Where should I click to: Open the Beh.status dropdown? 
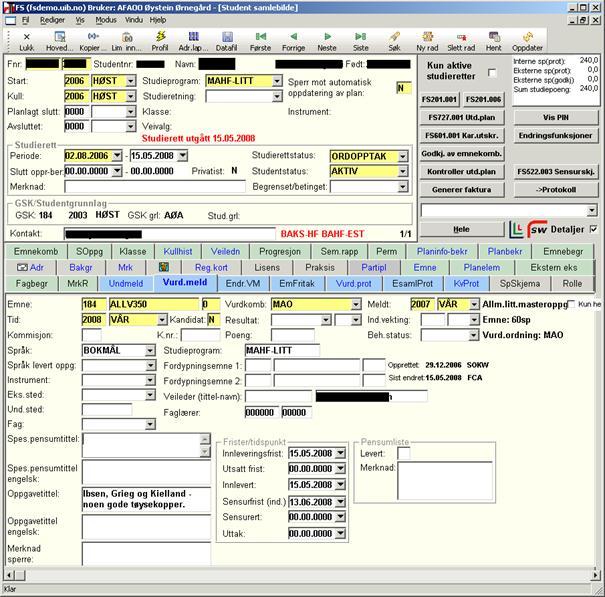(474, 335)
